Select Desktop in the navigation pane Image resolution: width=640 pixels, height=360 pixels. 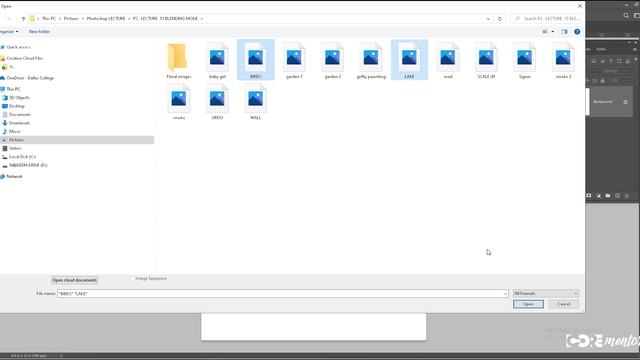[x=17, y=106]
